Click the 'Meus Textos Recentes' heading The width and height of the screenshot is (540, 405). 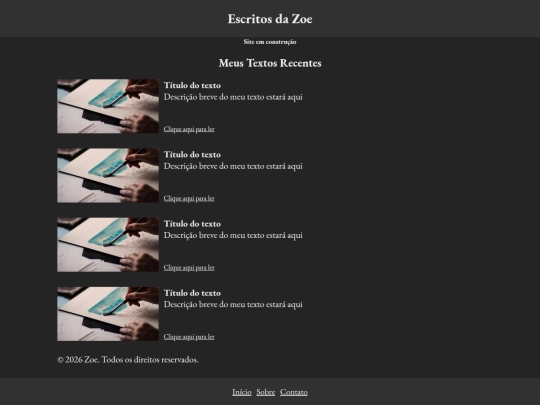tap(270, 63)
